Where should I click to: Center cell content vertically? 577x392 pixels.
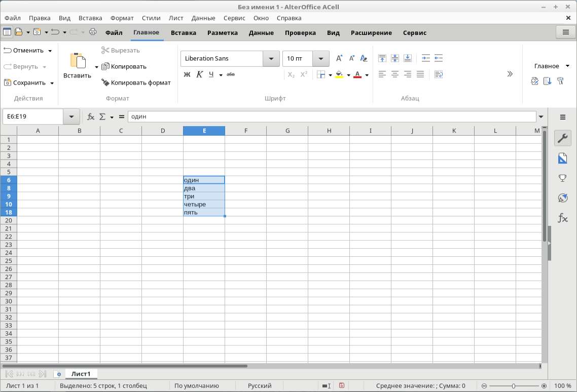point(395,58)
